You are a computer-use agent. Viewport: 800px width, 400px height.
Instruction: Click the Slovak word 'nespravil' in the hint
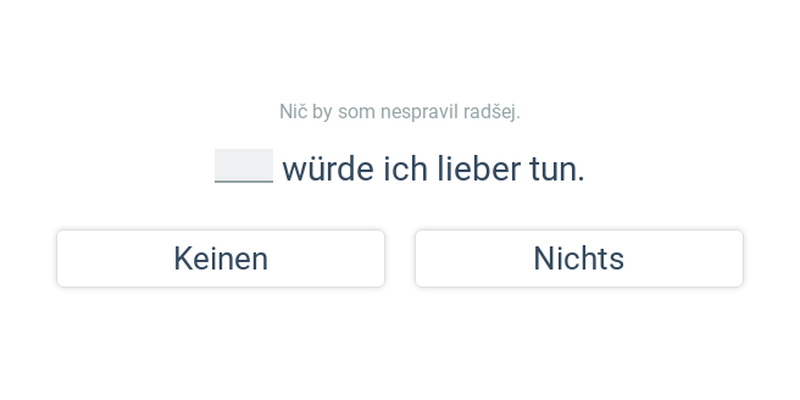(x=419, y=112)
